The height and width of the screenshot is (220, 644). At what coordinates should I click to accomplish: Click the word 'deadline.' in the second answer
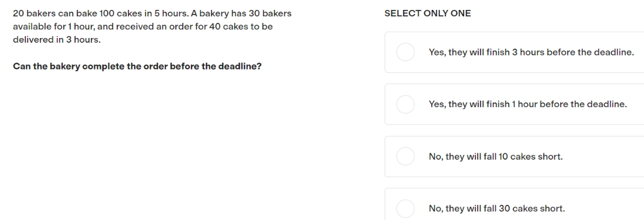tap(607, 104)
